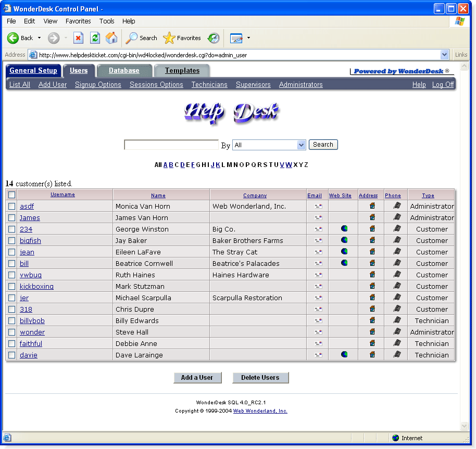Click the History toolbar icon

(214, 38)
